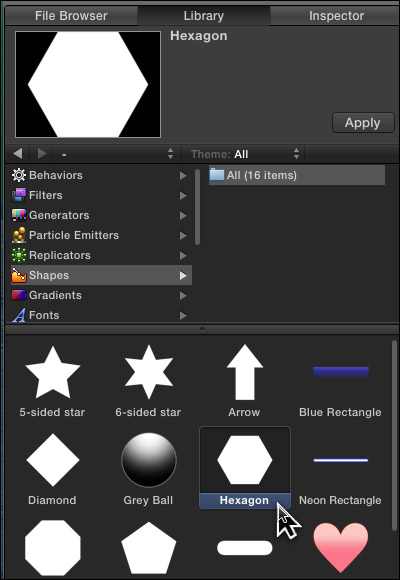This screenshot has height=580, width=400.
Task: Select the Gradients category icon
Action: pyautogui.click(x=19, y=295)
